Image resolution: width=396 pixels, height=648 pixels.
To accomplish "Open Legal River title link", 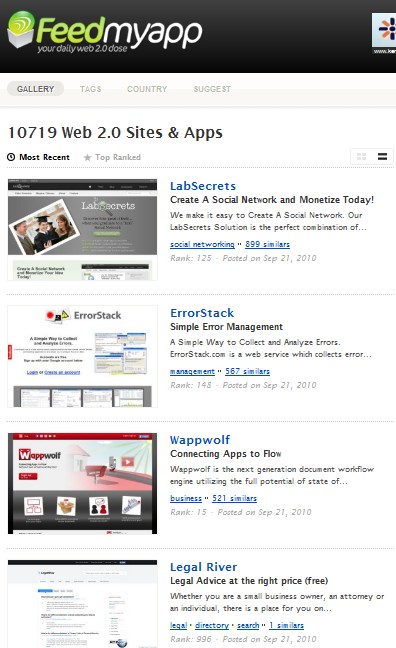I will pos(204,567).
